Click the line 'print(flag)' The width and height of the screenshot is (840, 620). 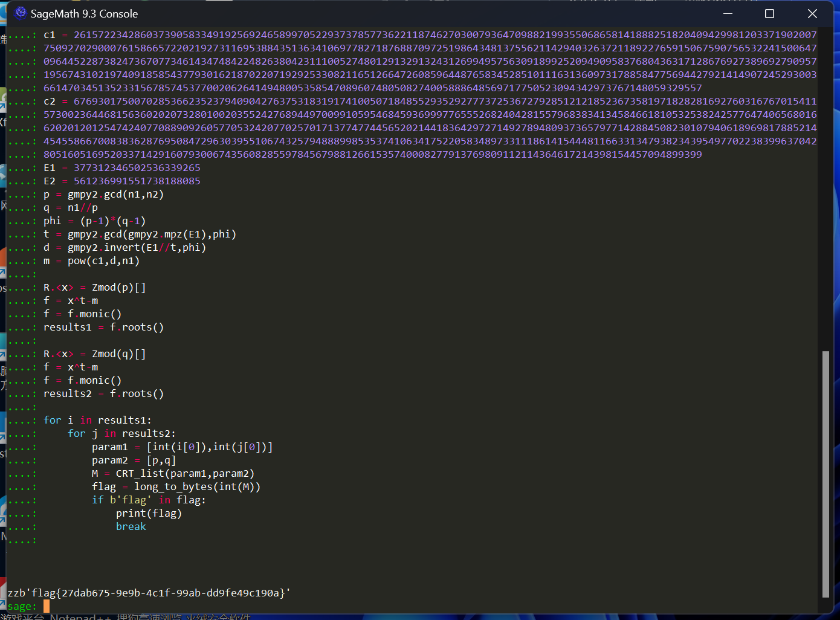(x=149, y=513)
